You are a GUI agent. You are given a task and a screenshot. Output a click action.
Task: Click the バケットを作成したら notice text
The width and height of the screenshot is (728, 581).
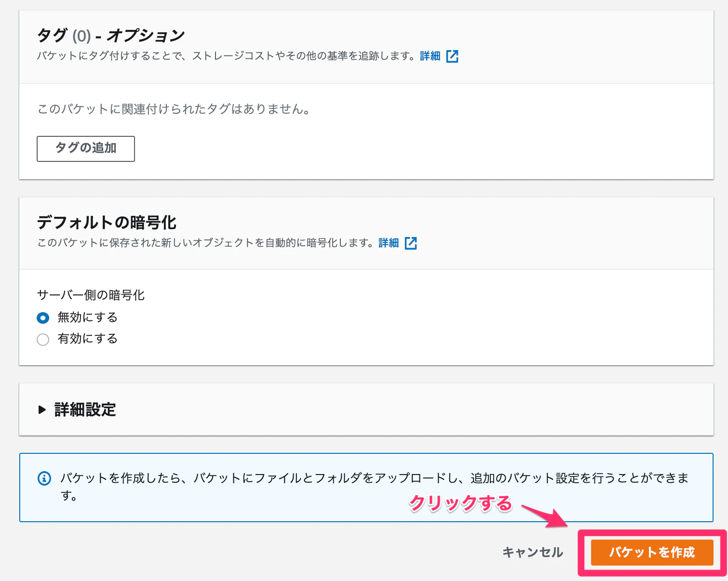(375, 487)
